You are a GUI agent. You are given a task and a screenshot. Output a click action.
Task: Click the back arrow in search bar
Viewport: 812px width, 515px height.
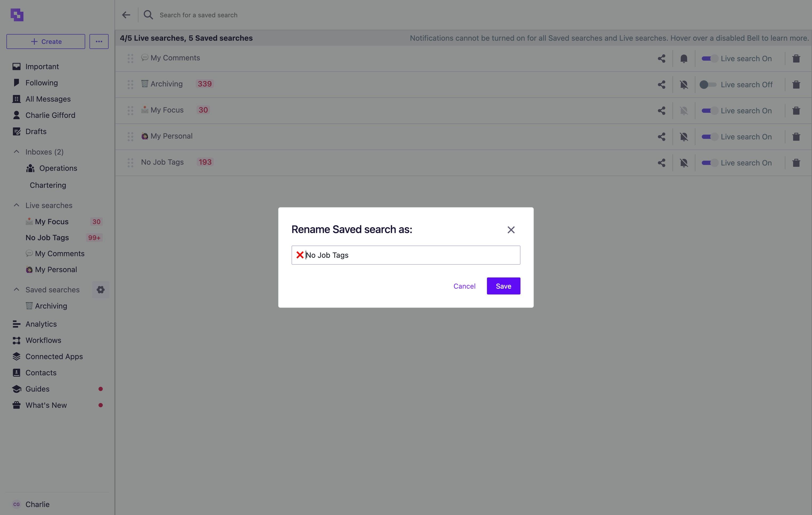coord(126,15)
